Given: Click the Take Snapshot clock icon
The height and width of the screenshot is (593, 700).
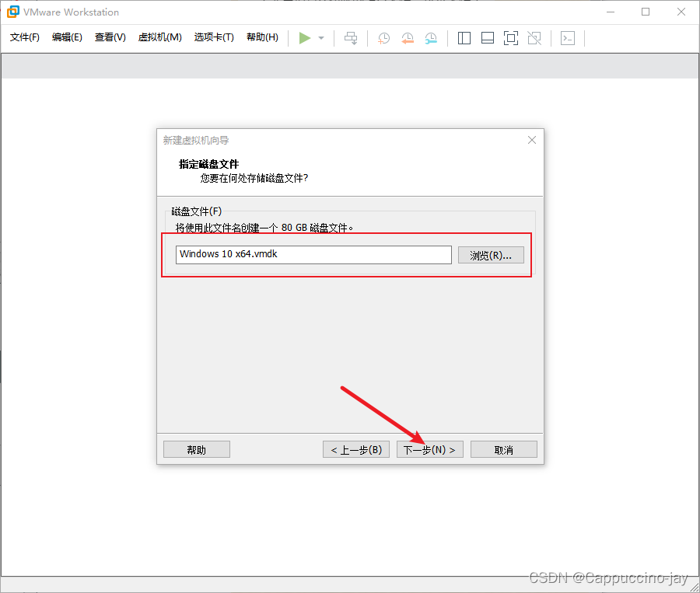Looking at the screenshot, I should [384, 38].
